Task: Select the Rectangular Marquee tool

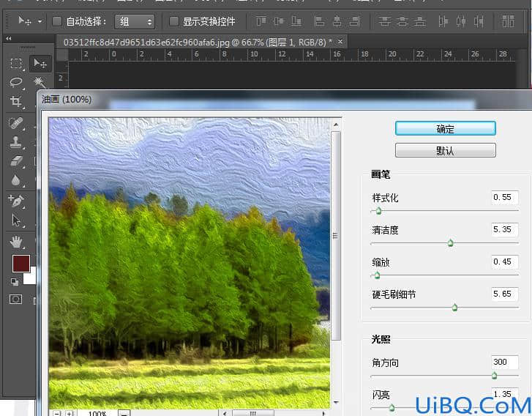Action: point(16,64)
